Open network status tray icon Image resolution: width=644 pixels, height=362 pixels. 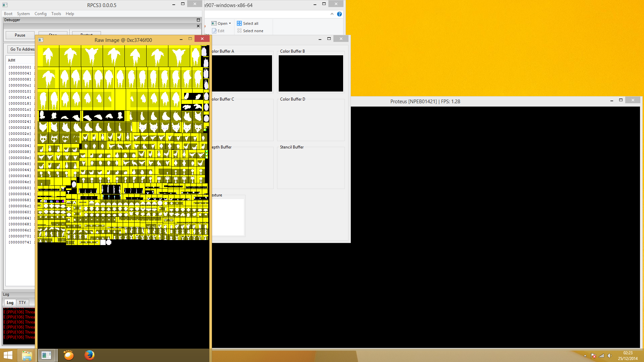(601, 356)
